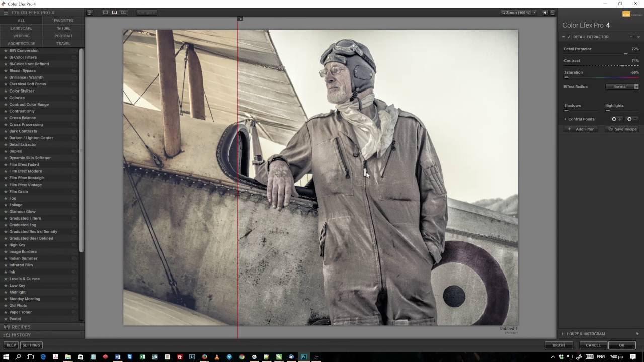Remove the Detail Extractor filter
This screenshot has width=644, height=362.
(x=639, y=37)
